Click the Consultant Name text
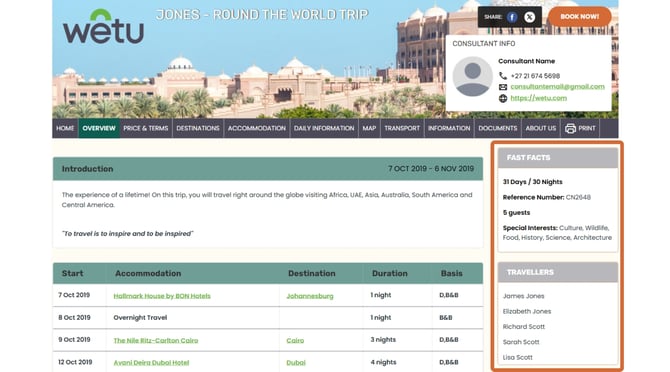Screen dimensions: 670x372 (526, 61)
